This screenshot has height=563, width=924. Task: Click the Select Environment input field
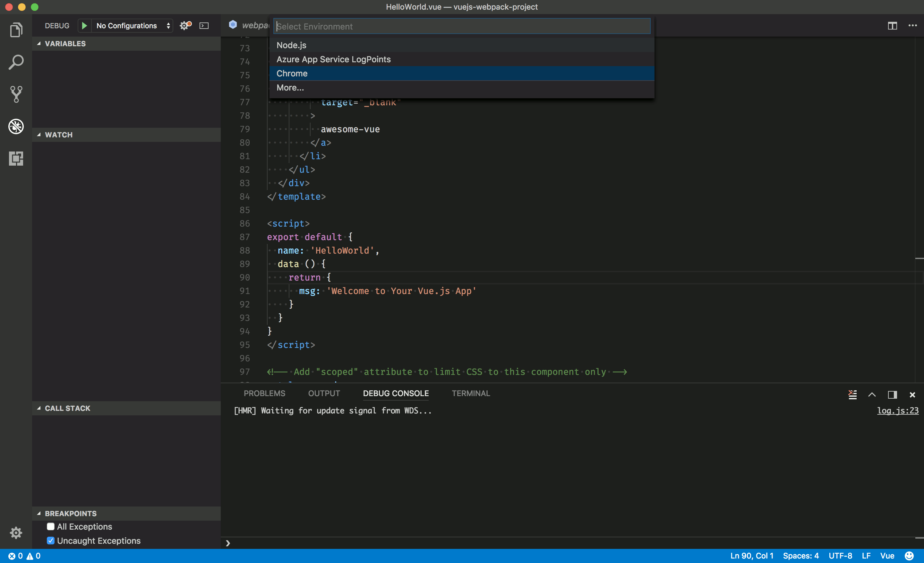pos(461,26)
